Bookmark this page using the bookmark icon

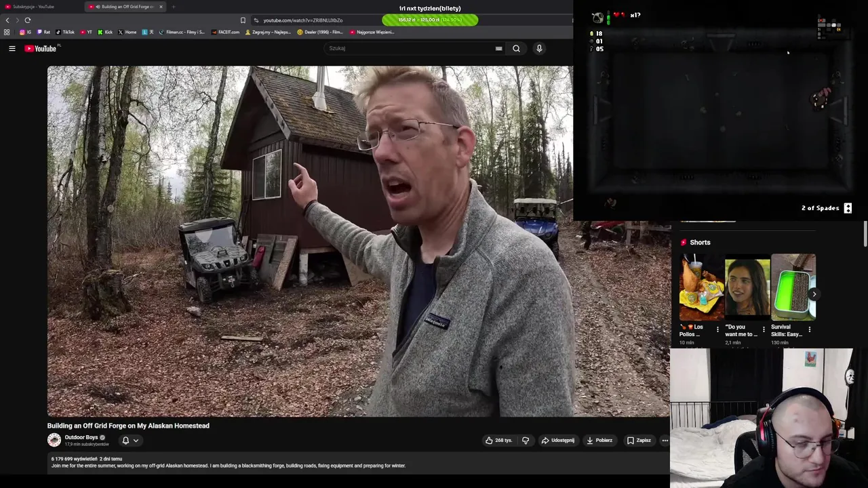point(243,20)
